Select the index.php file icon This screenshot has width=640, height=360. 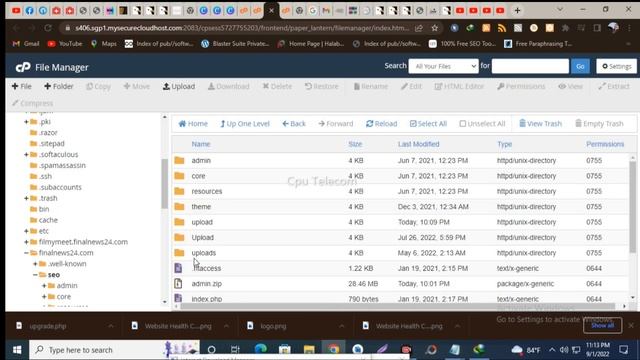pyautogui.click(x=178, y=298)
